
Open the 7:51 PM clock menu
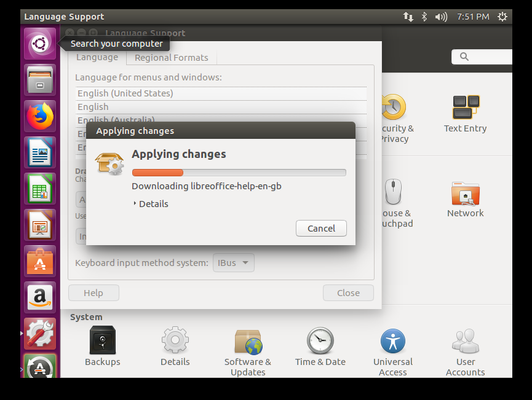pos(473,17)
